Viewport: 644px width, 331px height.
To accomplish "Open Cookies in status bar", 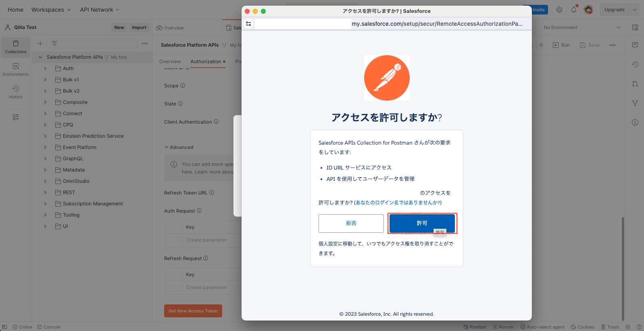I will click(x=583, y=327).
